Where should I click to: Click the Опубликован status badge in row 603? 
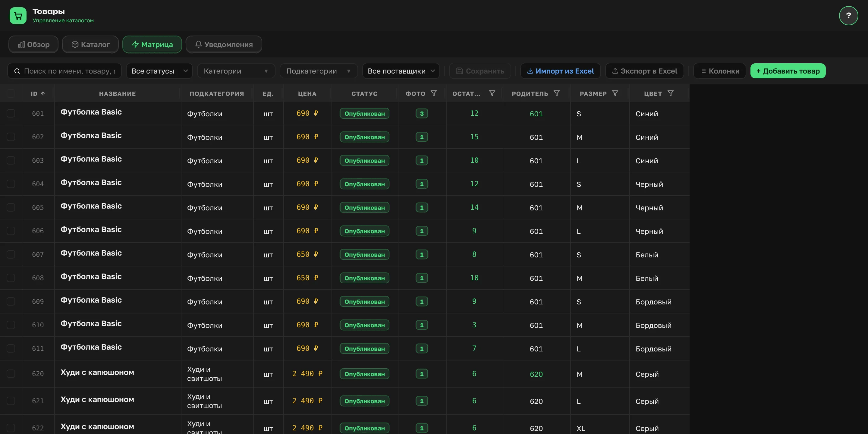click(364, 161)
